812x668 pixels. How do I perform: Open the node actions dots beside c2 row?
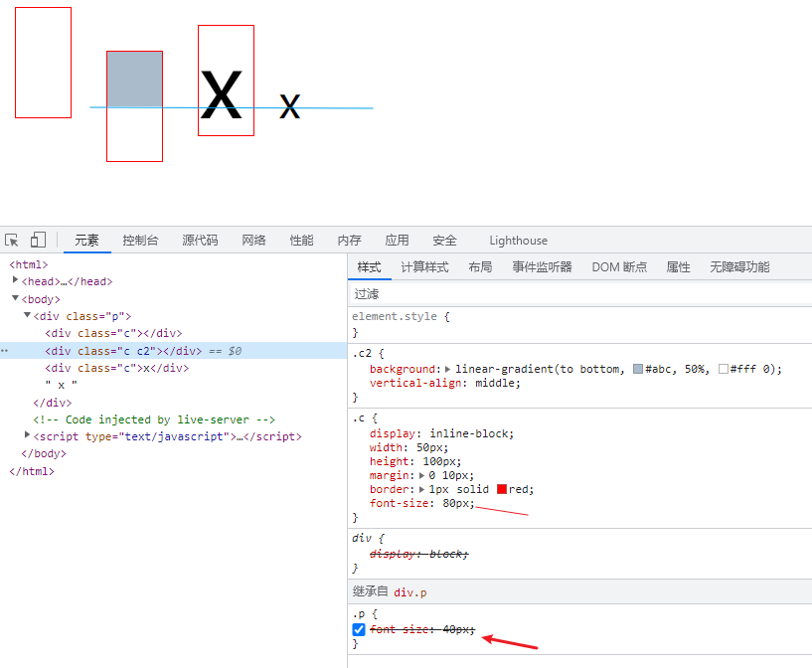pos(4,351)
